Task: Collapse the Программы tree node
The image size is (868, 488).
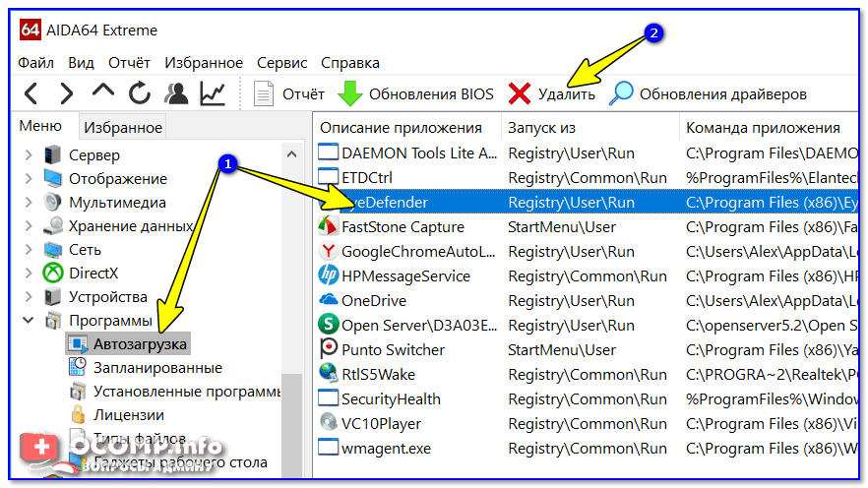Action: (x=29, y=321)
